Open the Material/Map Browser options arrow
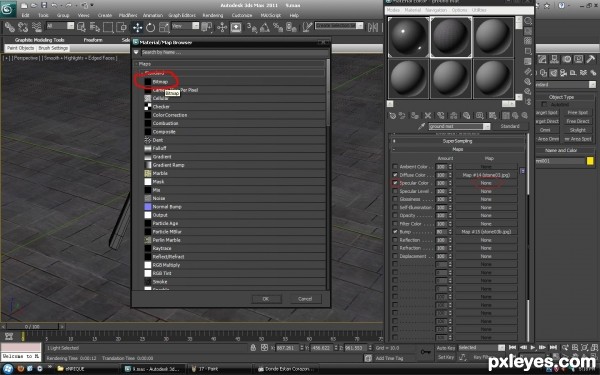 [136, 52]
